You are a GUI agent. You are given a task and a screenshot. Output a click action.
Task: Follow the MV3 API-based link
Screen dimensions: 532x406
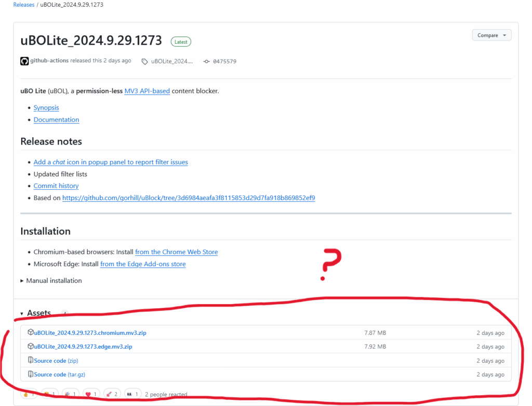(x=147, y=91)
